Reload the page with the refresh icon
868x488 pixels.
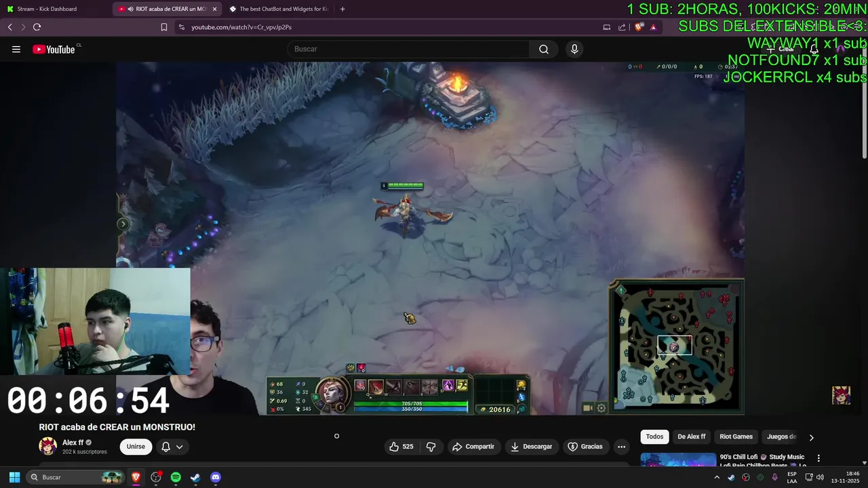[37, 27]
